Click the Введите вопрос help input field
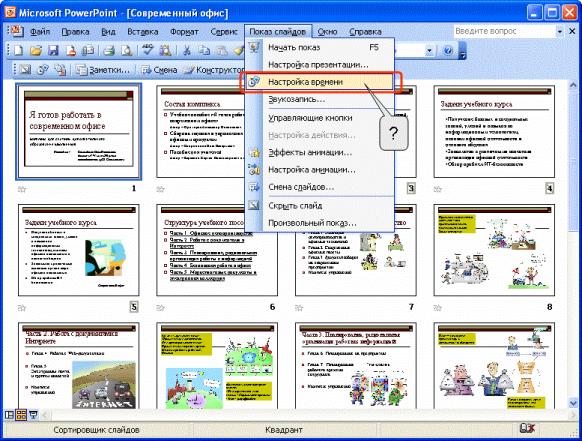582x441 pixels. click(504, 32)
